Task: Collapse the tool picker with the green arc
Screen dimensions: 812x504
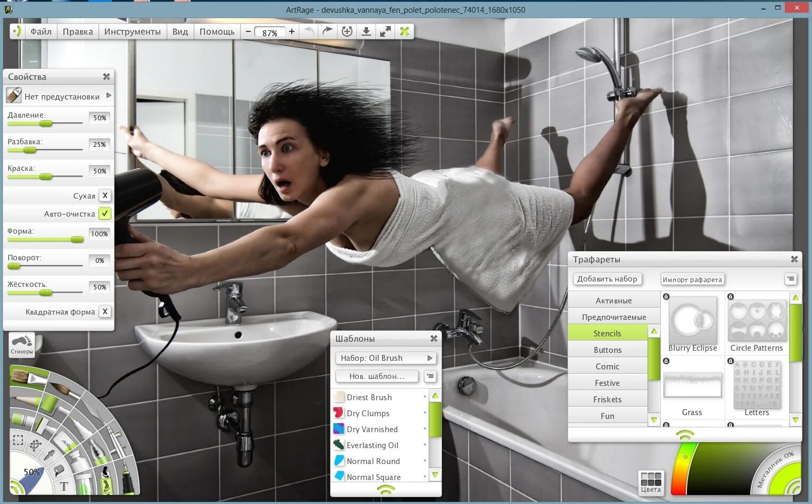Action: 17,486
